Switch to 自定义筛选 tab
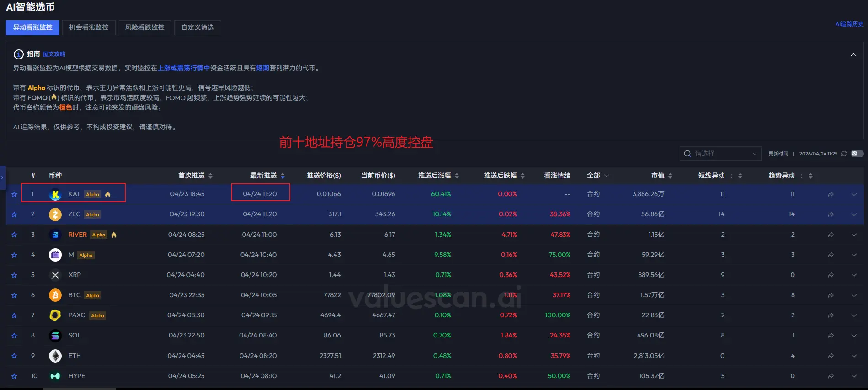Image resolution: width=868 pixels, height=390 pixels. [x=197, y=27]
